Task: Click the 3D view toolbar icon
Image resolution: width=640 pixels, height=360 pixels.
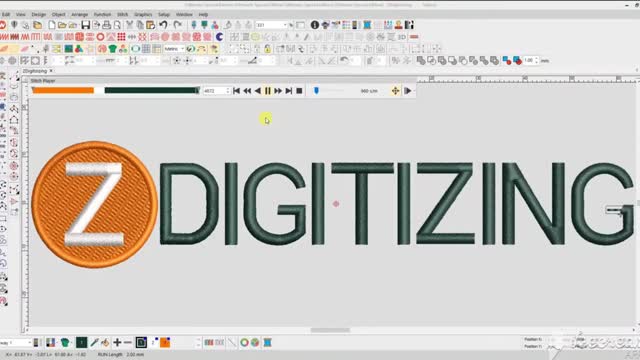Action: tap(402, 37)
